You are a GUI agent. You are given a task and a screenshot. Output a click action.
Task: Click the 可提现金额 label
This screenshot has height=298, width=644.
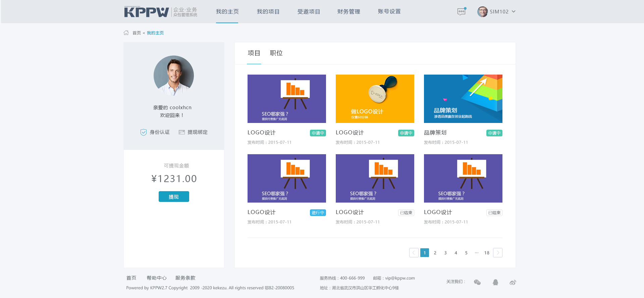point(176,166)
